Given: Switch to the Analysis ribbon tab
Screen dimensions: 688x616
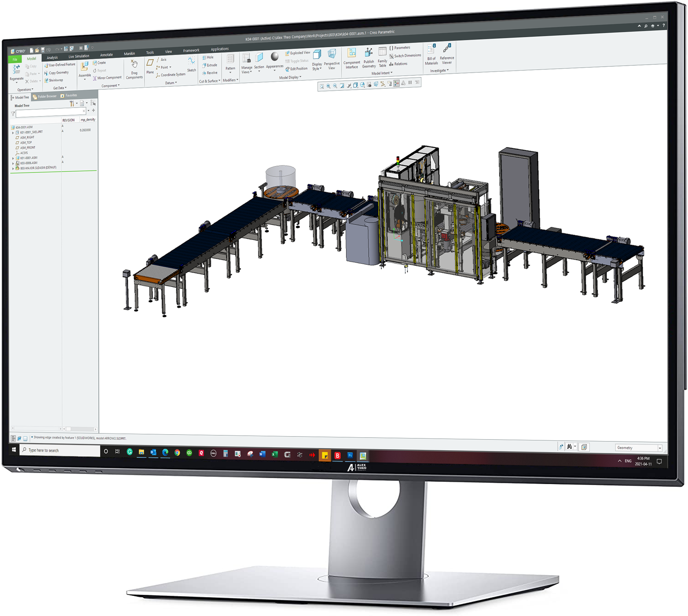Looking at the screenshot, I should 52,57.
